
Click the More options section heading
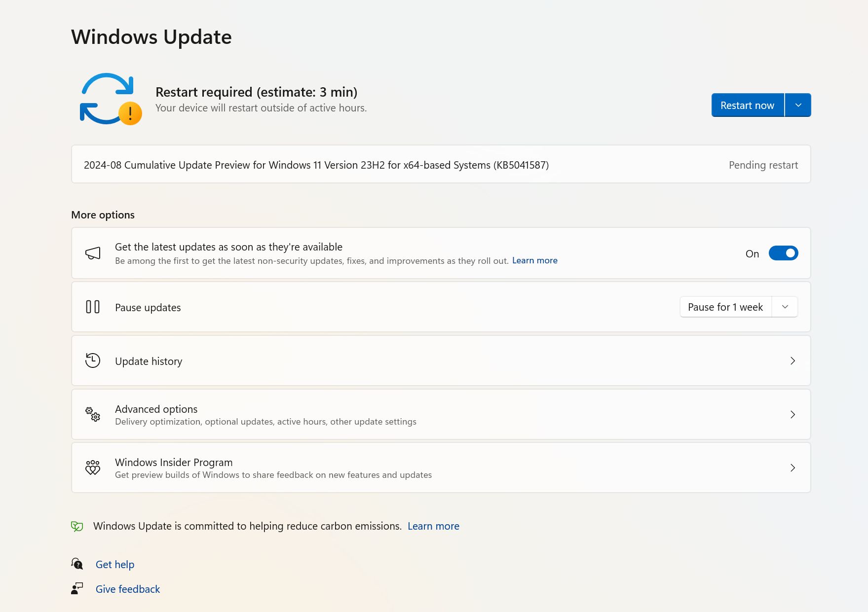[103, 215]
